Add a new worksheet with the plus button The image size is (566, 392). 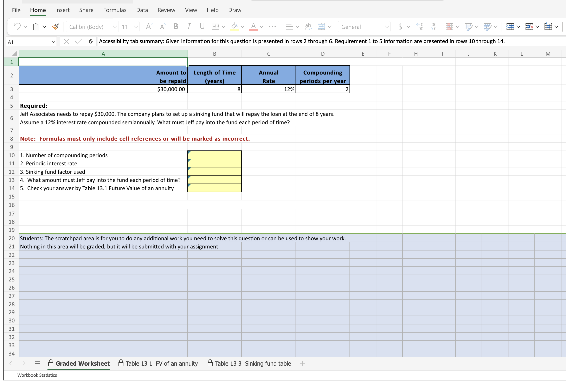coord(303,364)
